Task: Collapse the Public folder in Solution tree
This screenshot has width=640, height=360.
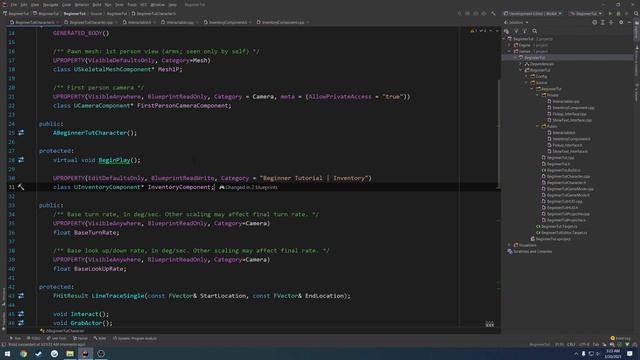Action: (538, 127)
